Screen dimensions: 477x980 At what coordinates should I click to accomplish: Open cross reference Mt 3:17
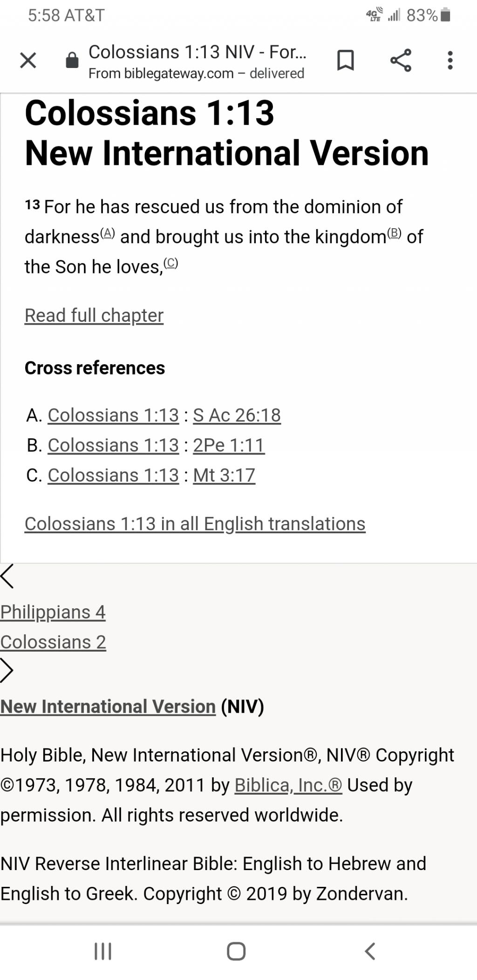click(224, 475)
